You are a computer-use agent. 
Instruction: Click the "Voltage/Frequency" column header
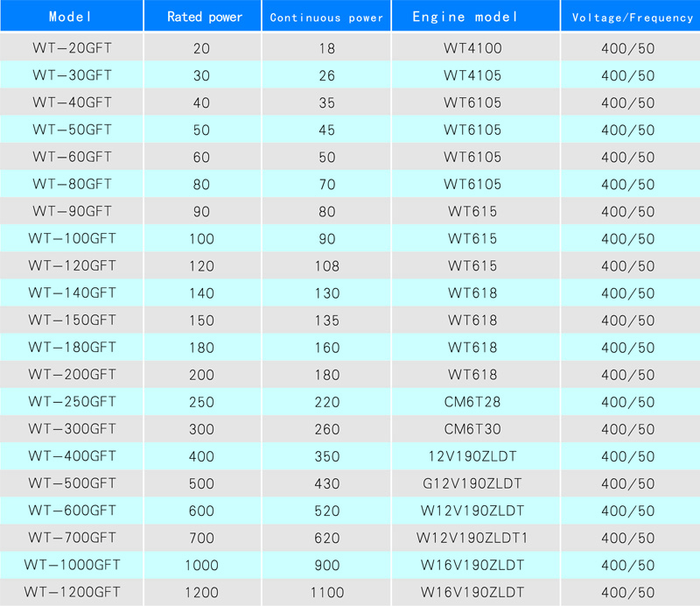630,16
